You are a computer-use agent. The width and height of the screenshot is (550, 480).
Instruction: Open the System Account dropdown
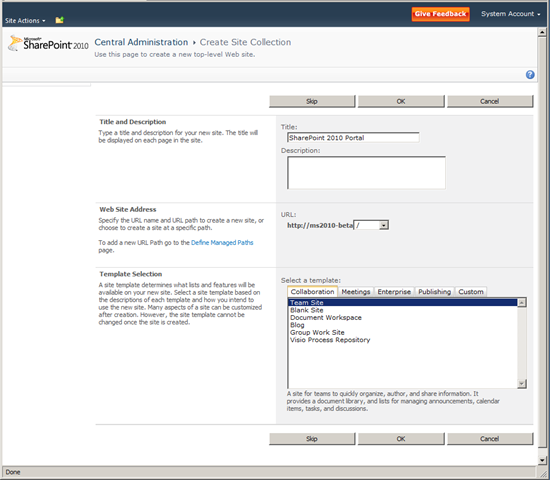[x=510, y=14]
